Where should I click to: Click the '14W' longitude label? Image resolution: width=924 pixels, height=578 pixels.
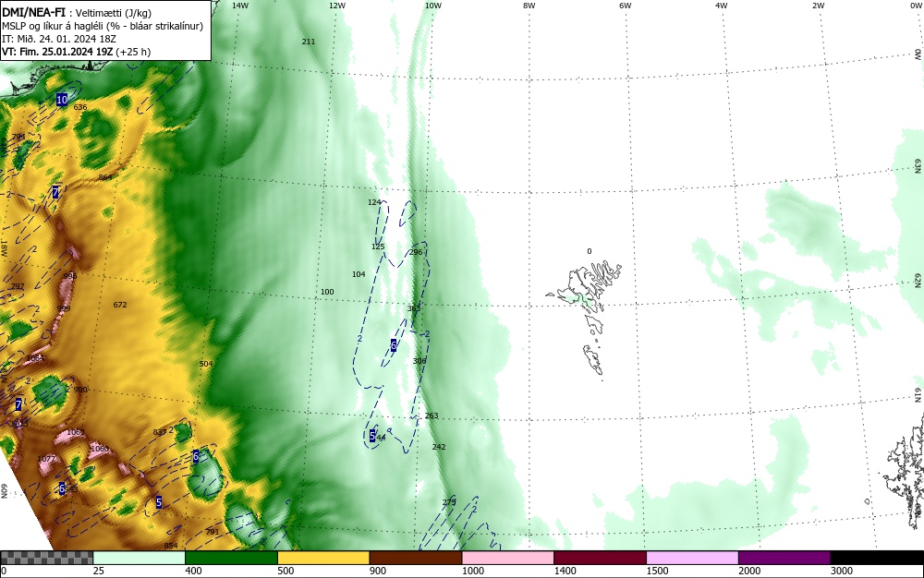tap(240, 6)
